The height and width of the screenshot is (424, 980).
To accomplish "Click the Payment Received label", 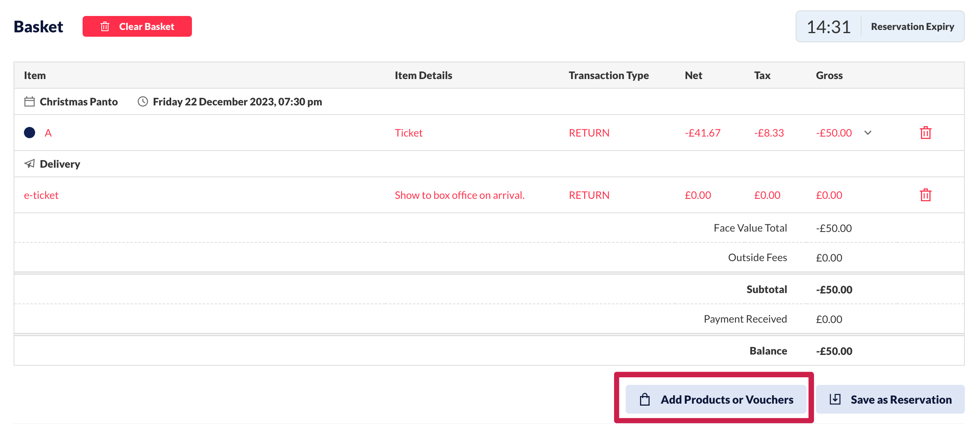I will [x=745, y=319].
